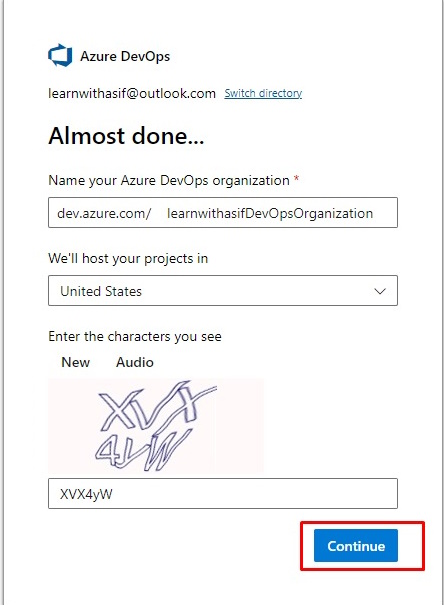
Task: Switch to Audio captcha challenge
Action: coord(135,362)
